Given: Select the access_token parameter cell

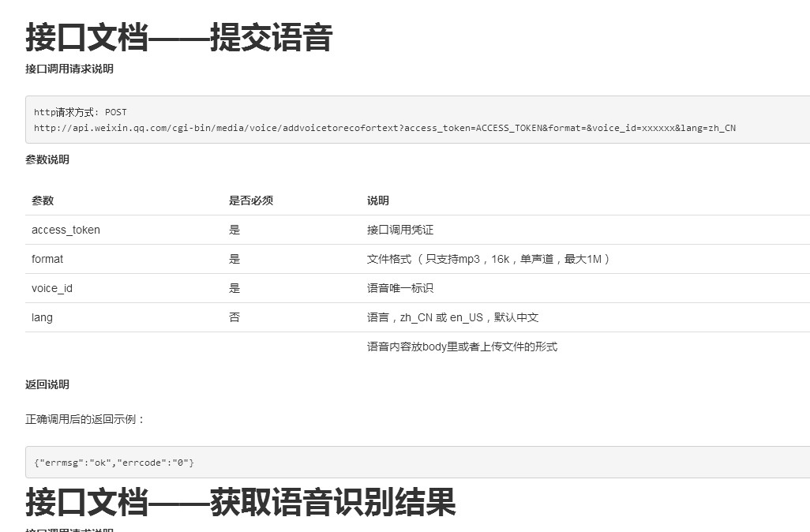Looking at the screenshot, I should coord(66,230).
